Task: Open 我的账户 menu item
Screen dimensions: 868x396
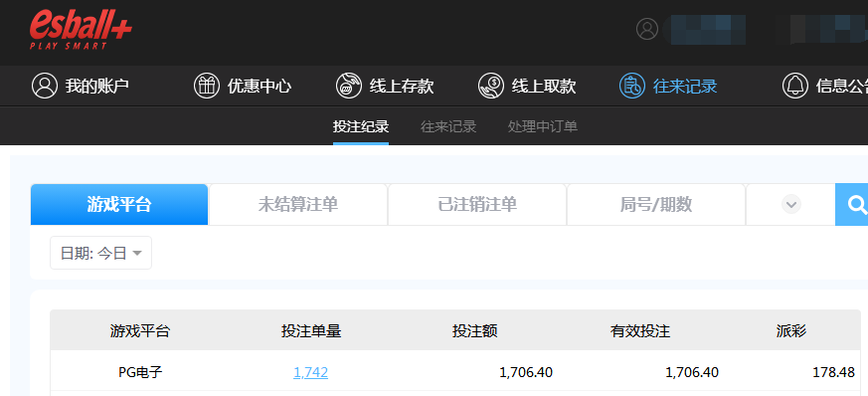Action: 81,86
